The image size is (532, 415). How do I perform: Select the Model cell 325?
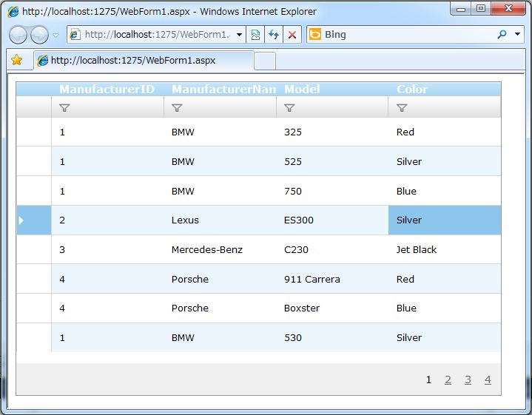point(332,132)
